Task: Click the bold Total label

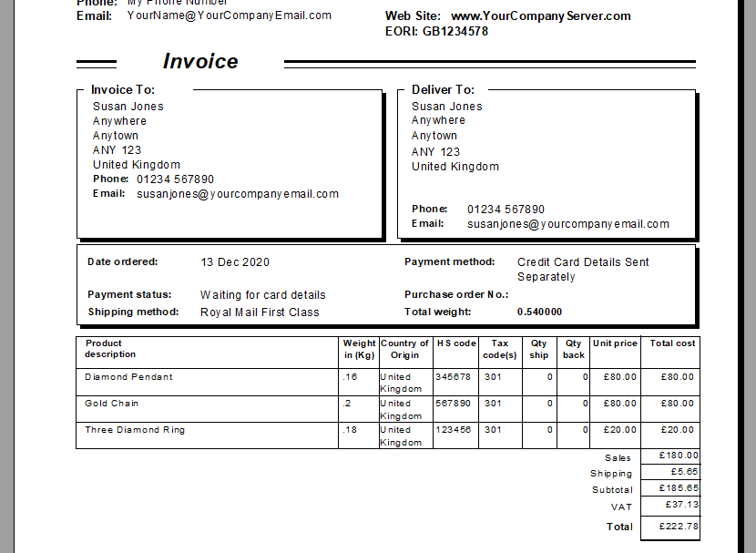Action: coord(619,527)
